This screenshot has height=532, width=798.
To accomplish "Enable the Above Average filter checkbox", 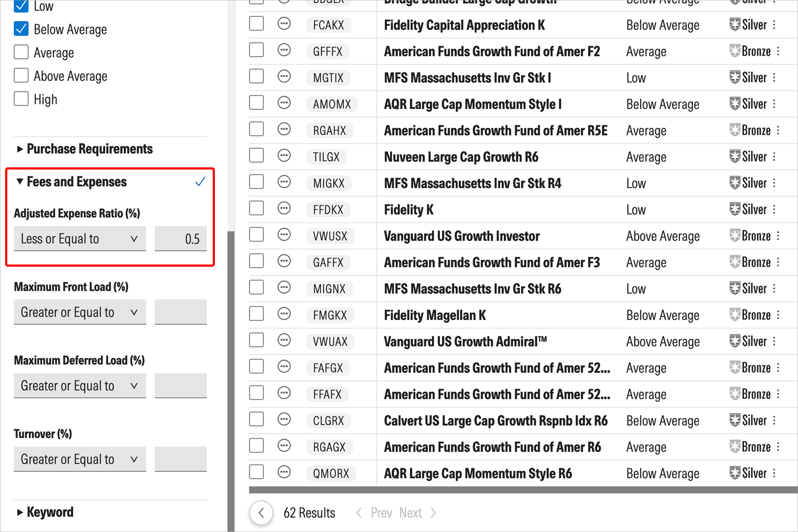I will point(21,76).
